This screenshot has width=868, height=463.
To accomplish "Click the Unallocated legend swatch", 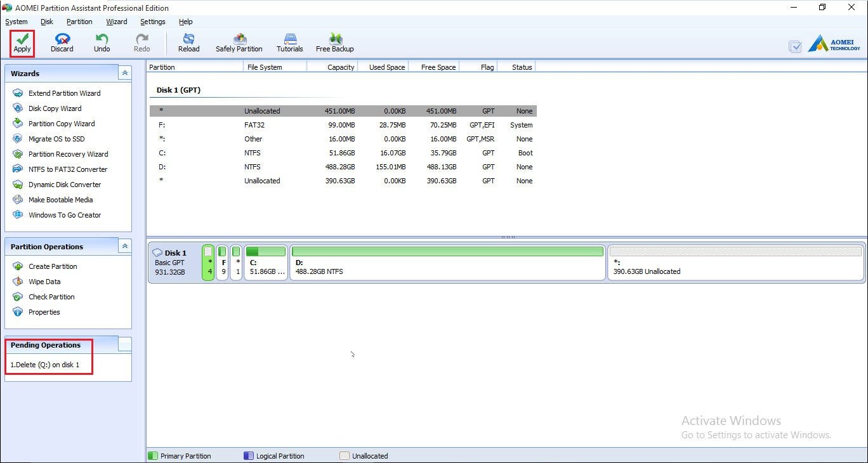I will [x=345, y=455].
